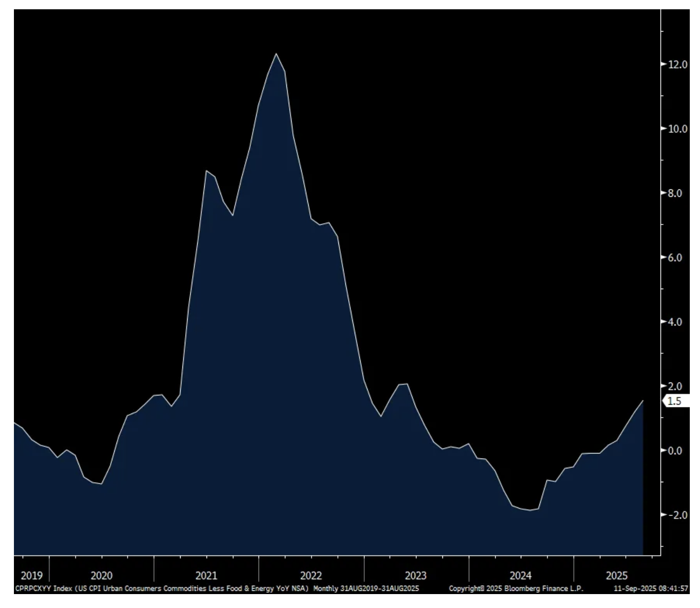Click the chart's highest peak point
The height and width of the screenshot is (608, 700).
pos(276,54)
